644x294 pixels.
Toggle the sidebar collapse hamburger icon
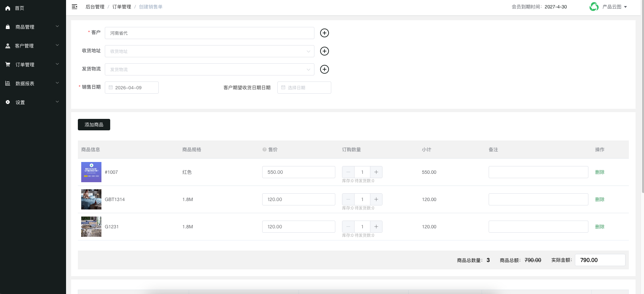point(74,7)
